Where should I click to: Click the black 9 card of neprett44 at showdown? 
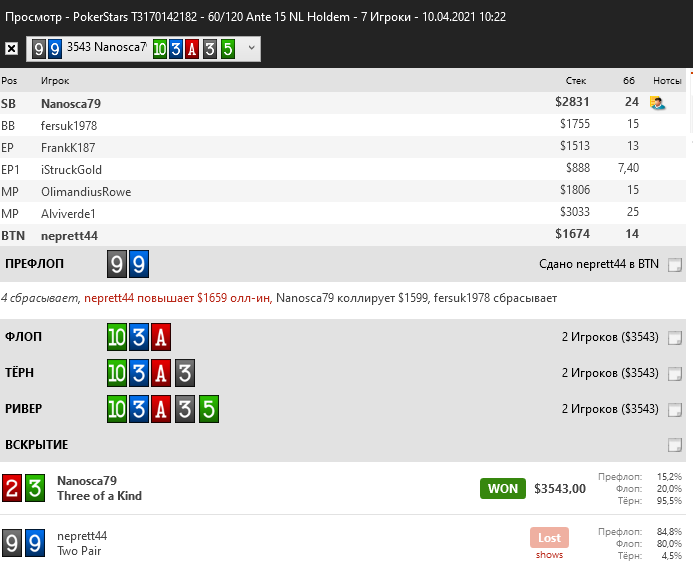12,543
